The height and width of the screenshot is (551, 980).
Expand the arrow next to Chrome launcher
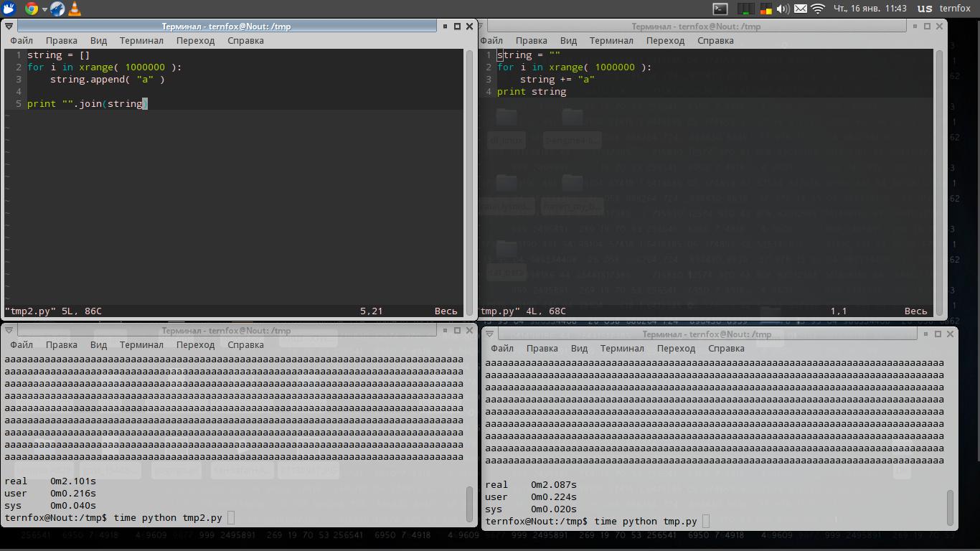pyautogui.click(x=44, y=9)
